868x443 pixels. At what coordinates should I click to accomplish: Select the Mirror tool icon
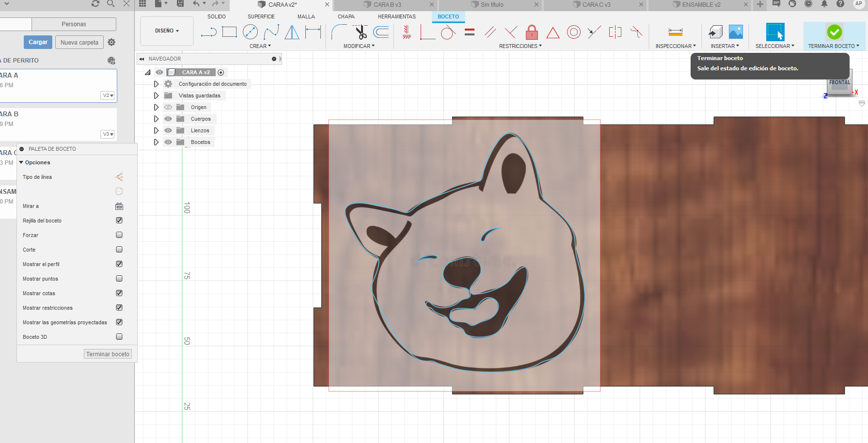292,32
